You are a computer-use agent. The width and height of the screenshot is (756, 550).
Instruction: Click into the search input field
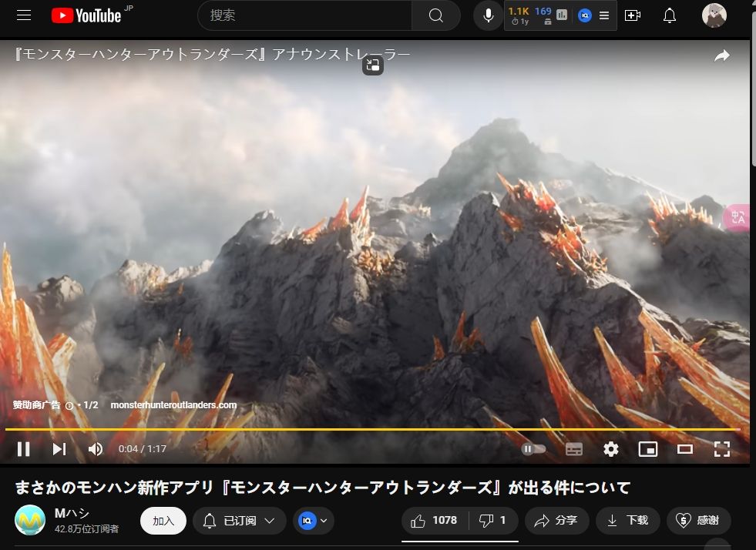tap(304, 15)
